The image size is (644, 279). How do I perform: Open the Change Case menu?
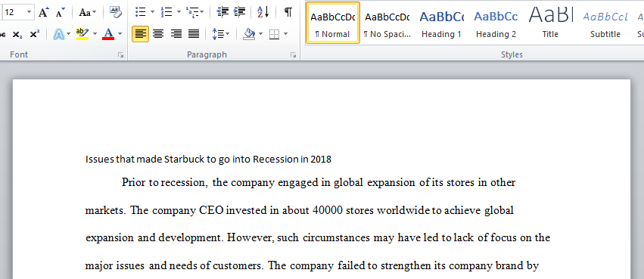88,12
